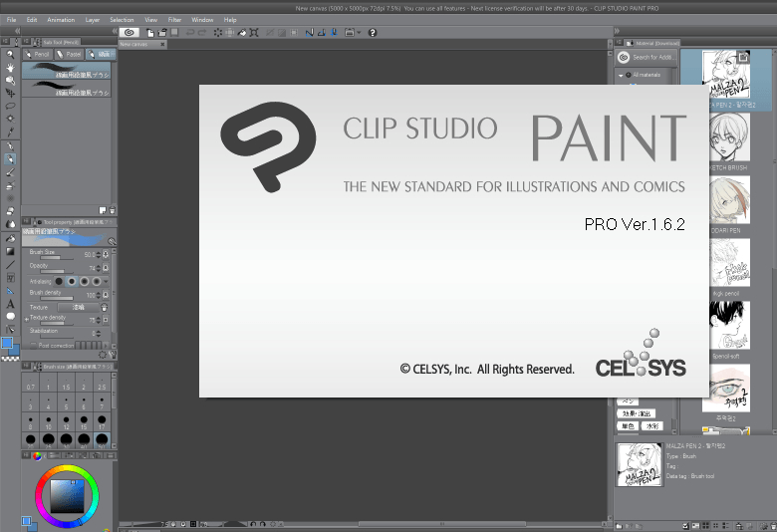Select the Hand move tool
777x532 pixels.
(x=10, y=67)
